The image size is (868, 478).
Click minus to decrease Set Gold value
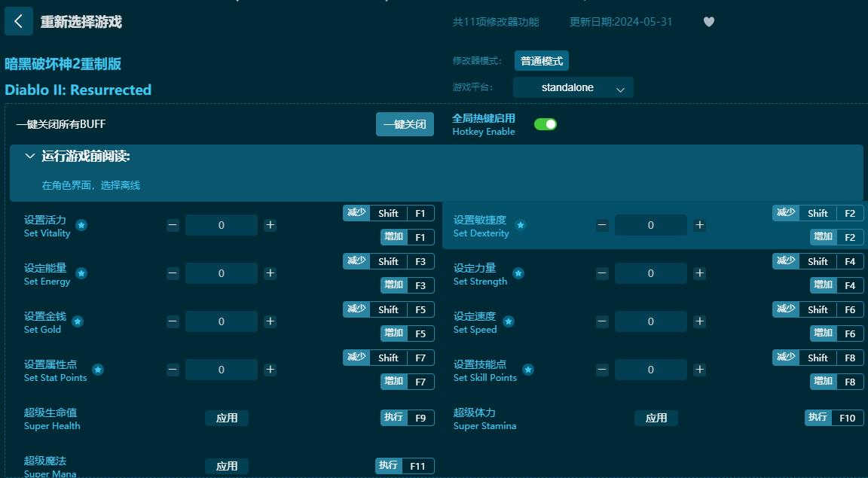click(x=173, y=321)
